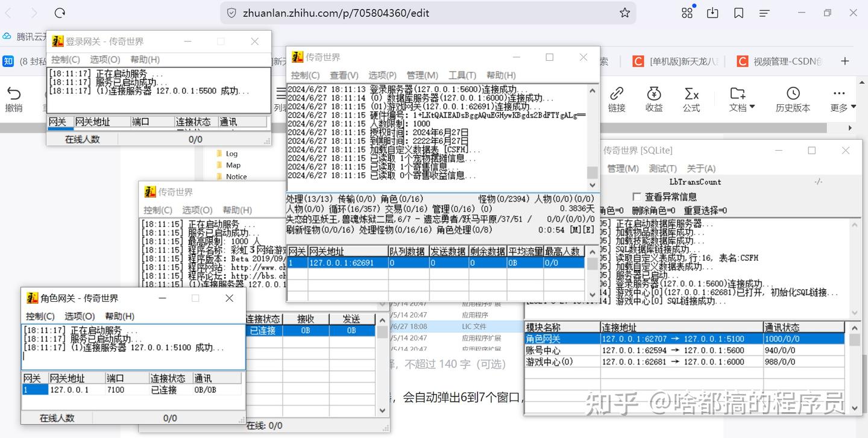Open 帮助(H) menu in 角色网关 window
Image resolution: width=868 pixels, height=438 pixels.
coord(119,316)
